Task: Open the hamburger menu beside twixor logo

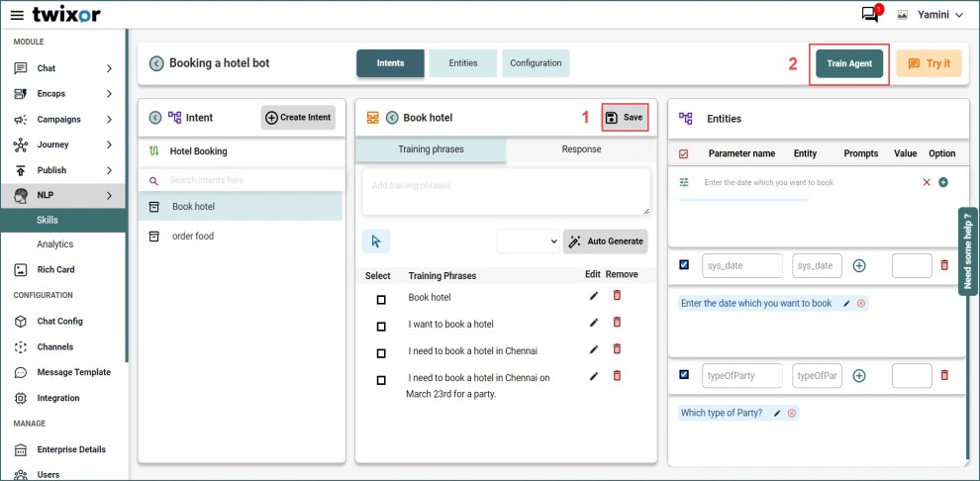Action: [x=17, y=15]
